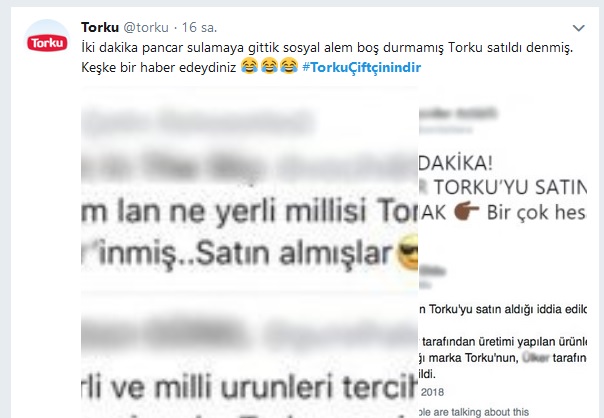The width and height of the screenshot is (604, 418).
Task: Open the @torku handle profile
Action: pyautogui.click(x=146, y=27)
